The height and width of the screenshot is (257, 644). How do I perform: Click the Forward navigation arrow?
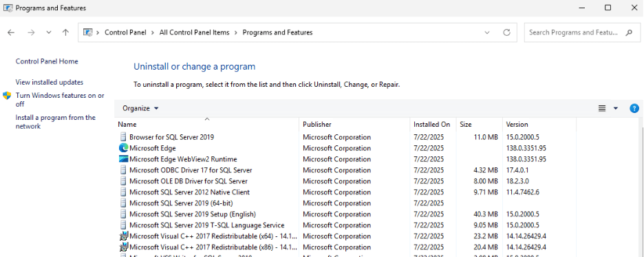click(x=31, y=32)
